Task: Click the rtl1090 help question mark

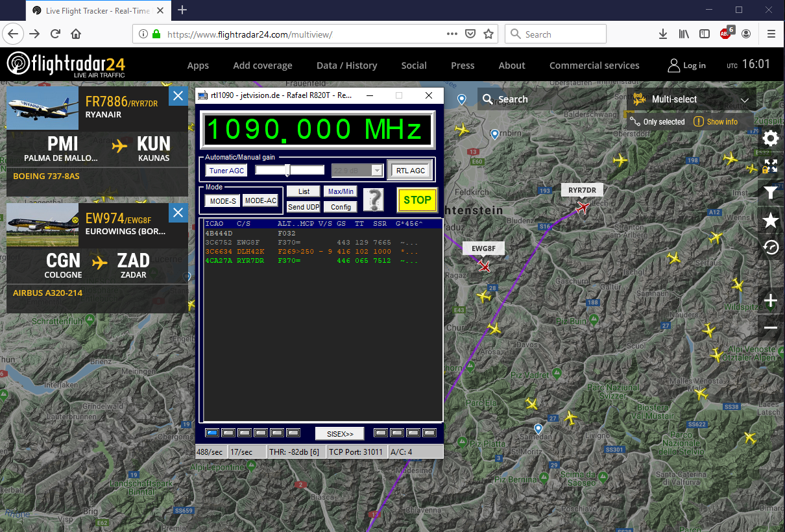Action: click(373, 199)
